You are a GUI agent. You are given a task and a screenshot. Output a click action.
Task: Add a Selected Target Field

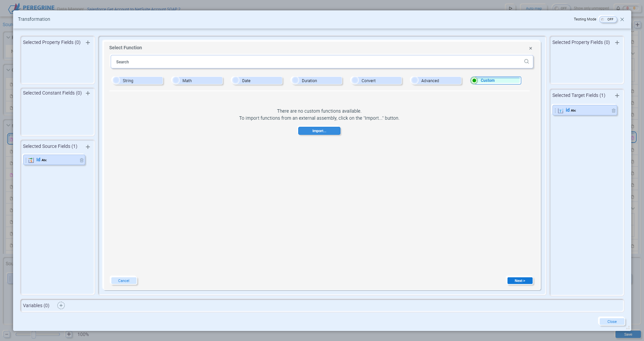[617, 96]
